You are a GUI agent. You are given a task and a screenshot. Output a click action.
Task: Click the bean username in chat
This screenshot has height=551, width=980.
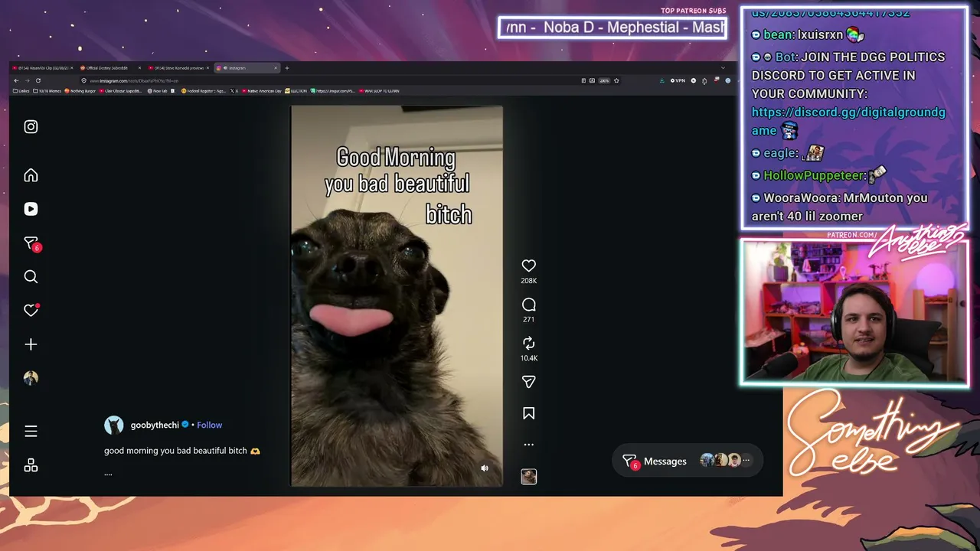pos(777,34)
